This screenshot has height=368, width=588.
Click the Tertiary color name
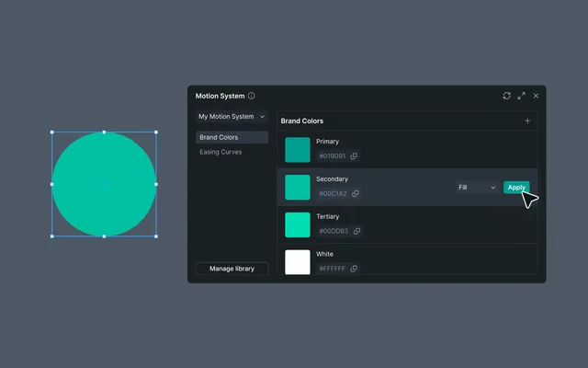point(327,217)
